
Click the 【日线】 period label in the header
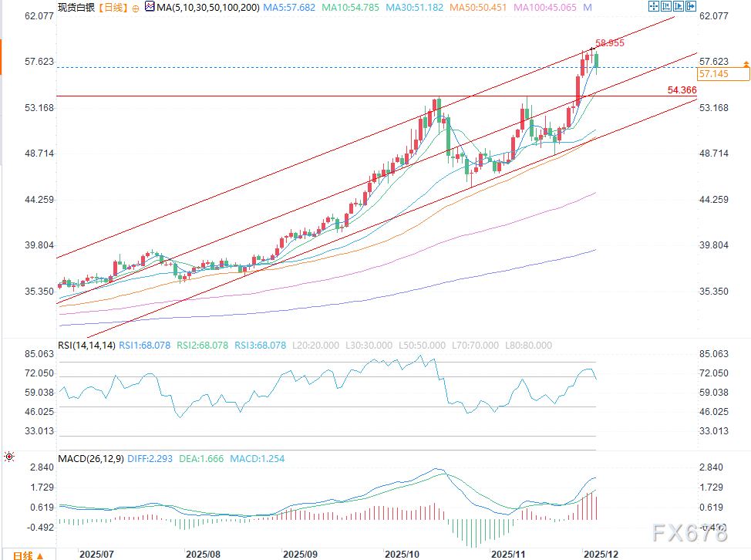pos(113,7)
